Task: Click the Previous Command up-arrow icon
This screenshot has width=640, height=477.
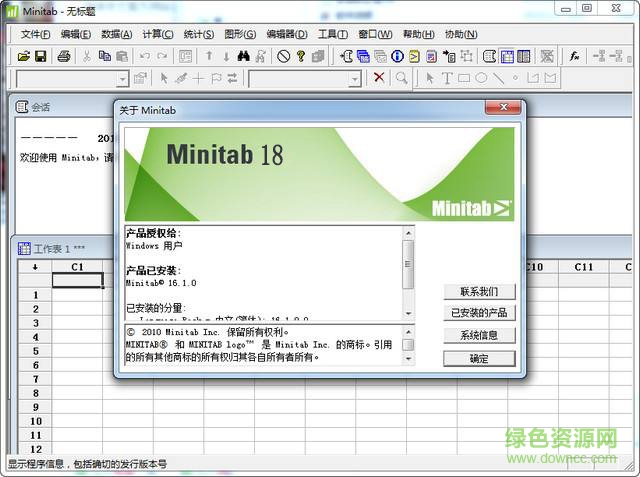Action: 209,56
